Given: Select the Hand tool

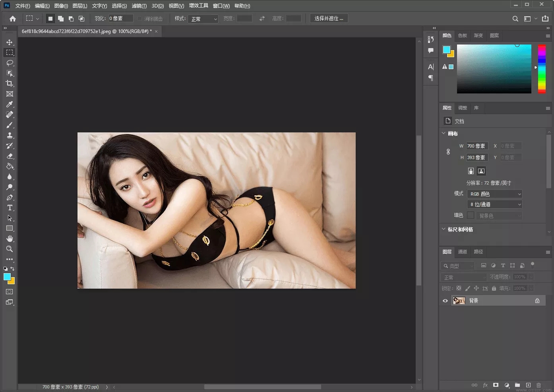Looking at the screenshot, I should [10, 239].
